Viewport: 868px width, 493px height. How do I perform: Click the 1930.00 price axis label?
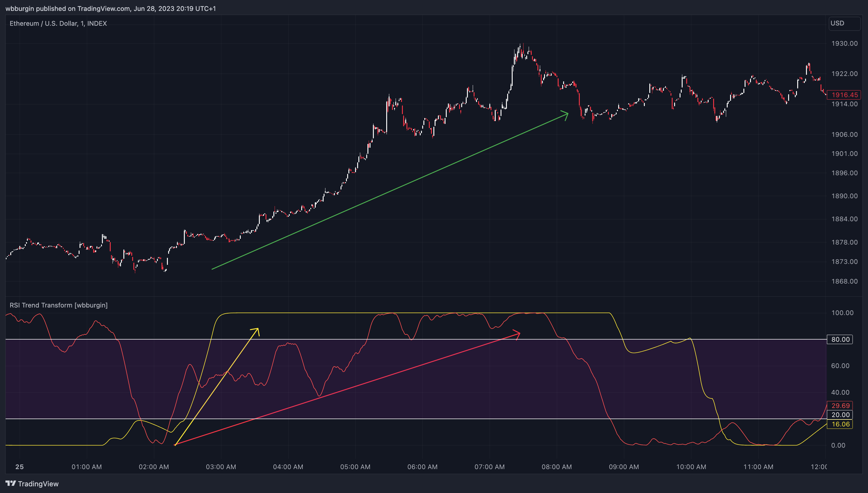coord(844,43)
